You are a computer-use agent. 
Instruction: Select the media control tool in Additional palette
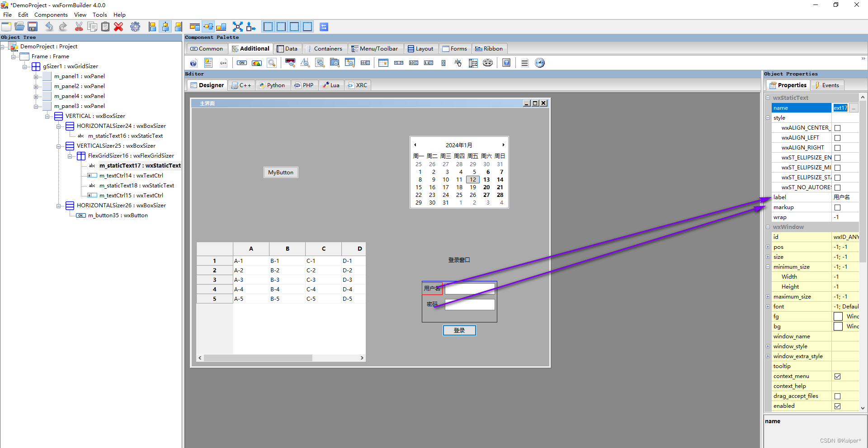point(487,63)
